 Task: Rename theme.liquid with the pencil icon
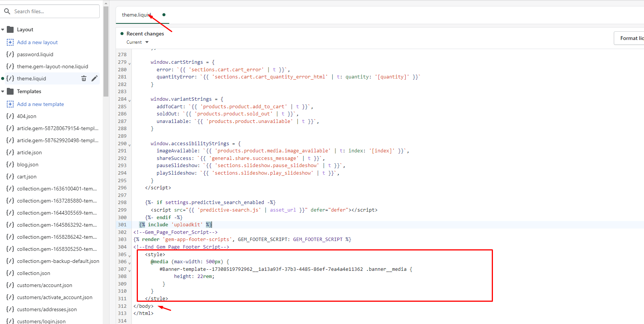pos(94,78)
